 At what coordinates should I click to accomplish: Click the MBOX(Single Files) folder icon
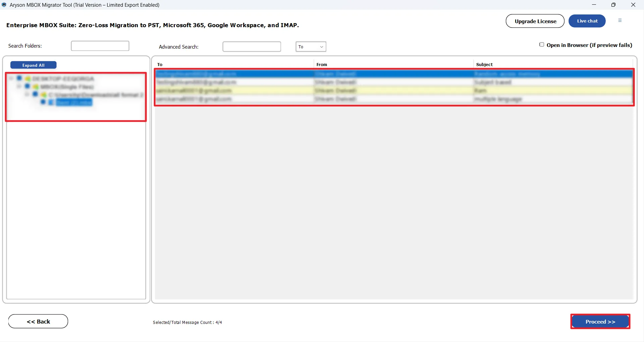point(36,87)
